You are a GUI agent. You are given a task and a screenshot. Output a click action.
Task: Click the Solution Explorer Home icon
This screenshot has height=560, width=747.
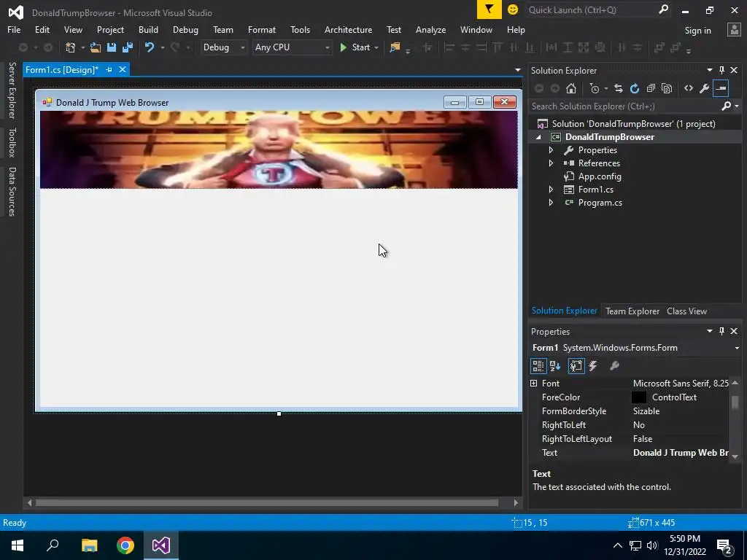point(571,88)
